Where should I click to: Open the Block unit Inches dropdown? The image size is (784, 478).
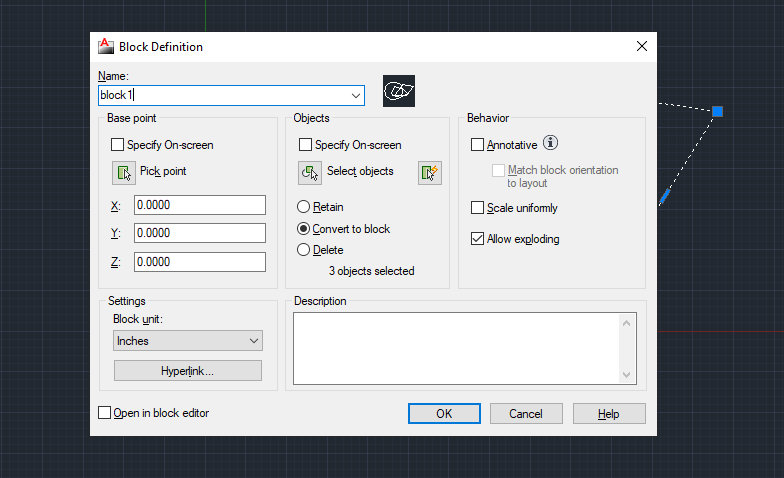188,341
